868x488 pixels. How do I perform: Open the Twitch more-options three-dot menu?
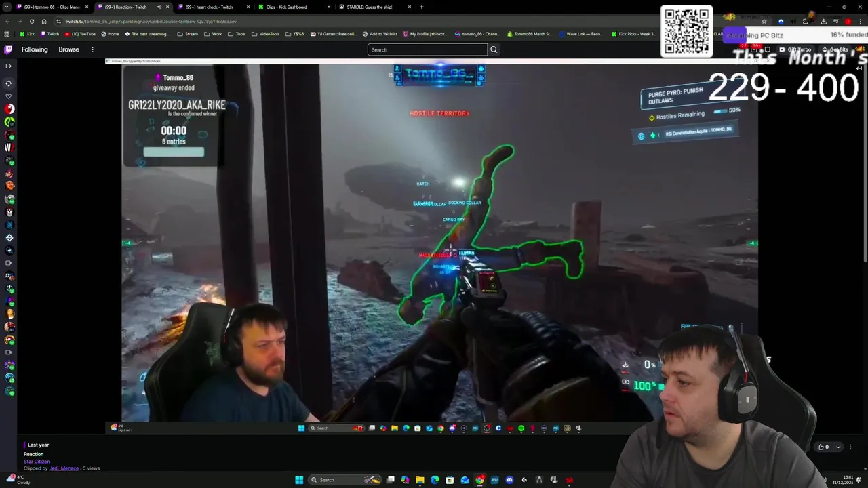click(92, 49)
